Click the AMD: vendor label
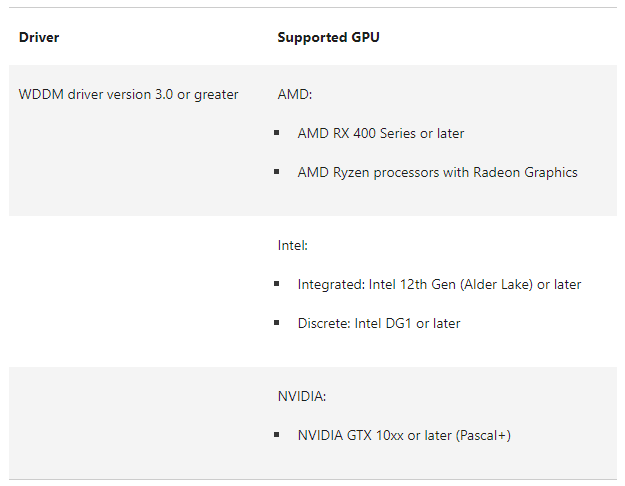The image size is (625, 486). (295, 94)
